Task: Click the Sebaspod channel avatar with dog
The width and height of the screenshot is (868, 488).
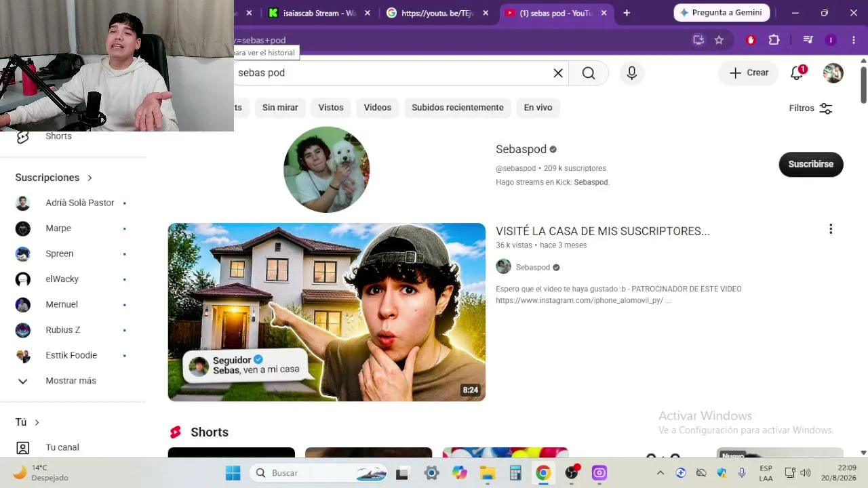Action: tap(326, 169)
